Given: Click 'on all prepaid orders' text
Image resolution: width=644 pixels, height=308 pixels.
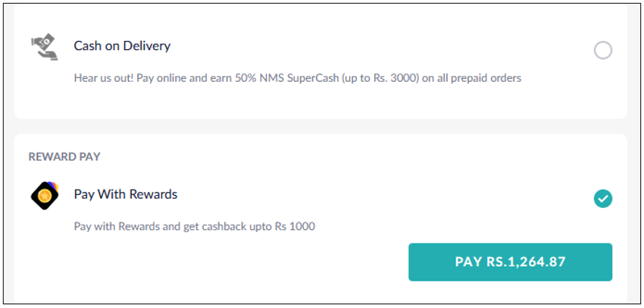Looking at the screenshot, I should click(471, 78).
